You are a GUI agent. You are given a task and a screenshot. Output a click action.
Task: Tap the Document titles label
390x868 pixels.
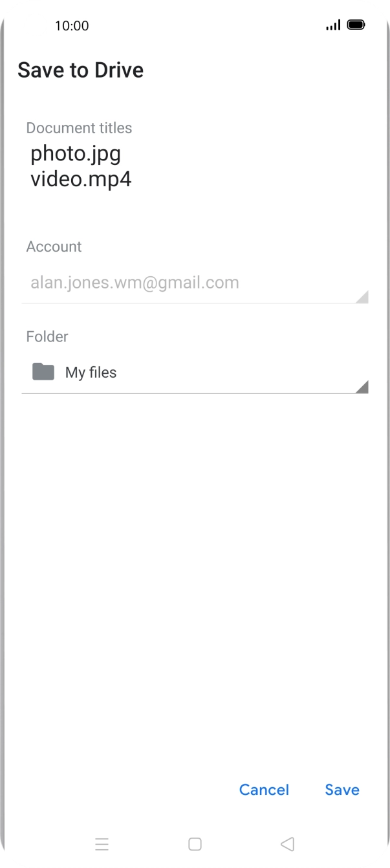tap(79, 128)
